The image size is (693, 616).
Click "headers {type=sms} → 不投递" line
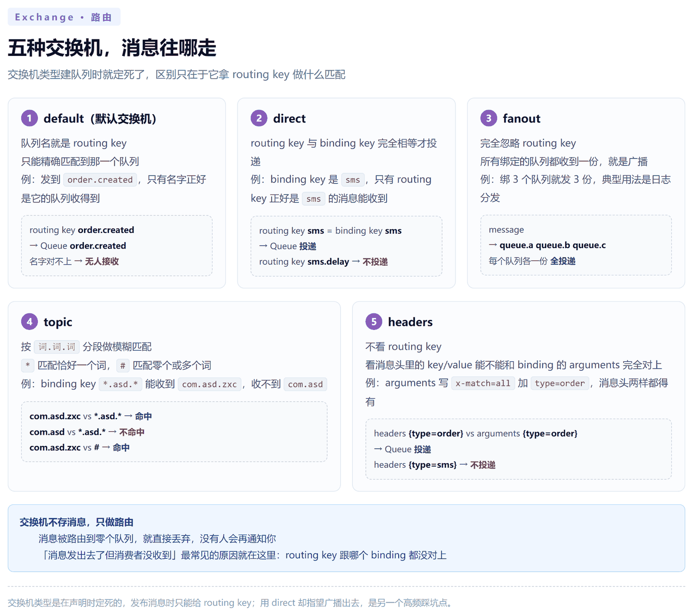[x=435, y=464]
